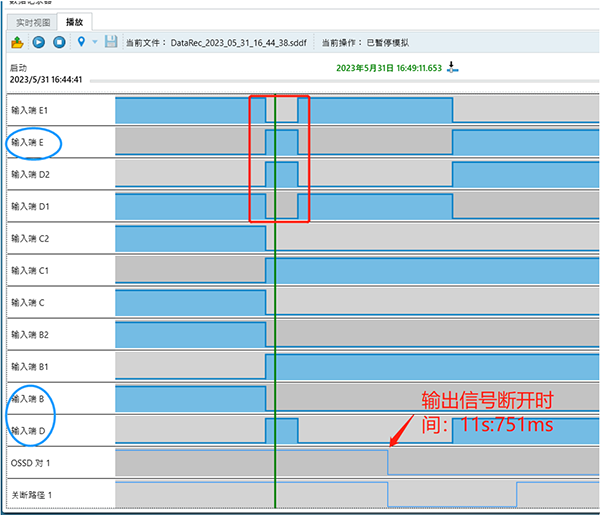Click the green playback cursor line
The height and width of the screenshot is (515, 600).
click(x=275, y=300)
